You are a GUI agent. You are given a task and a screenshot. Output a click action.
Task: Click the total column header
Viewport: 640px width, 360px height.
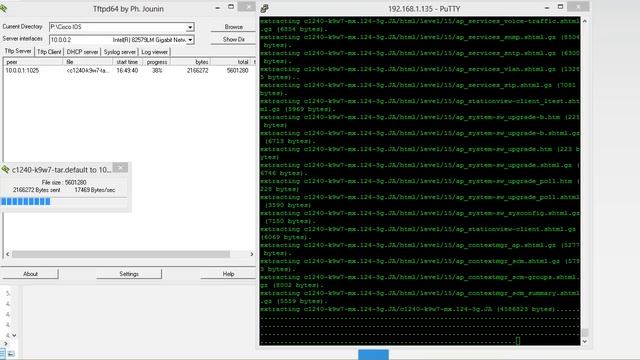tap(231, 62)
